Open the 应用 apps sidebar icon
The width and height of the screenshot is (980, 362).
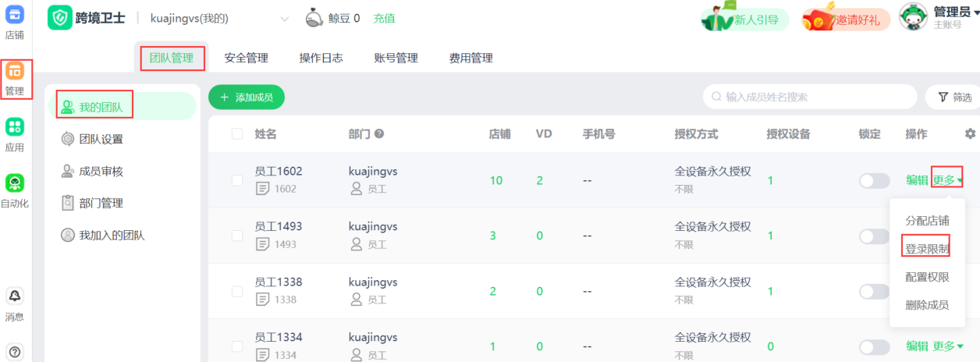(x=15, y=127)
